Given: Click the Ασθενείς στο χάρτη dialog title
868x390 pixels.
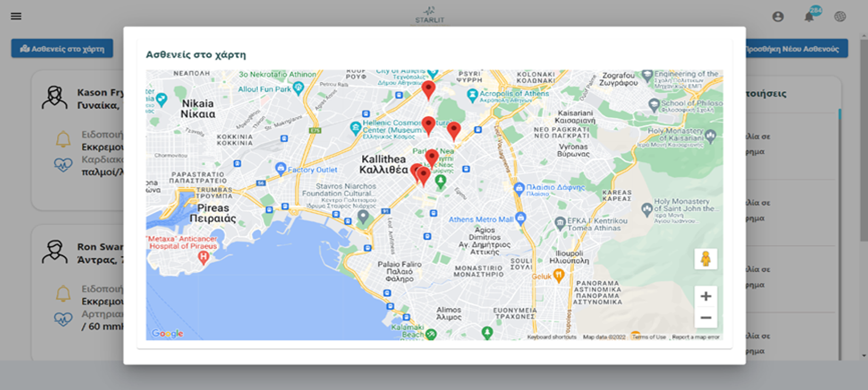Looking at the screenshot, I should (x=196, y=54).
